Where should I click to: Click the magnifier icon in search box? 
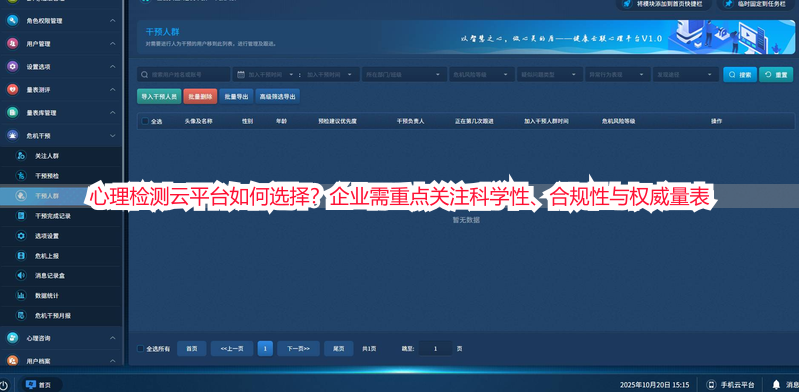[145, 74]
